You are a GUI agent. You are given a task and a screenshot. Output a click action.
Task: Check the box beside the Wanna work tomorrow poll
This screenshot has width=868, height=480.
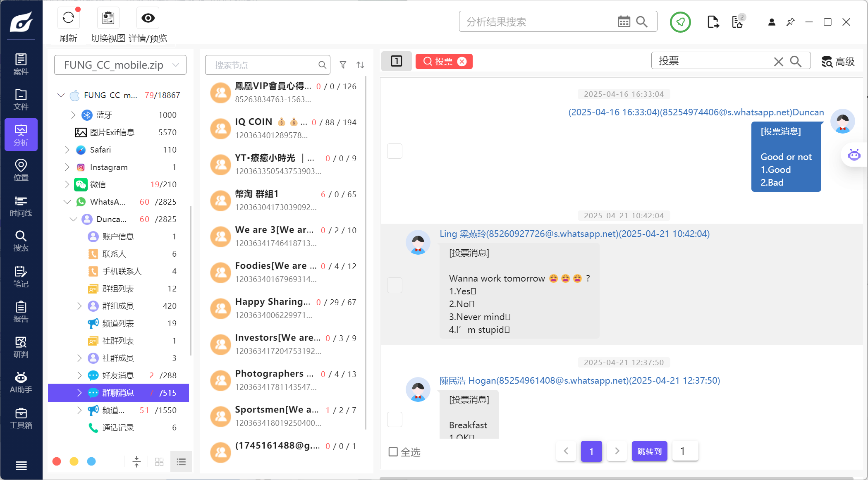[395, 285]
